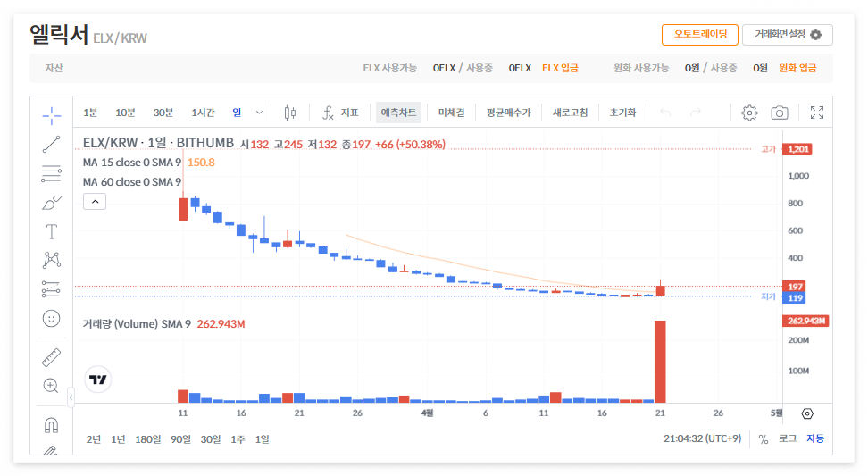Select the 10분 interval

click(125, 113)
